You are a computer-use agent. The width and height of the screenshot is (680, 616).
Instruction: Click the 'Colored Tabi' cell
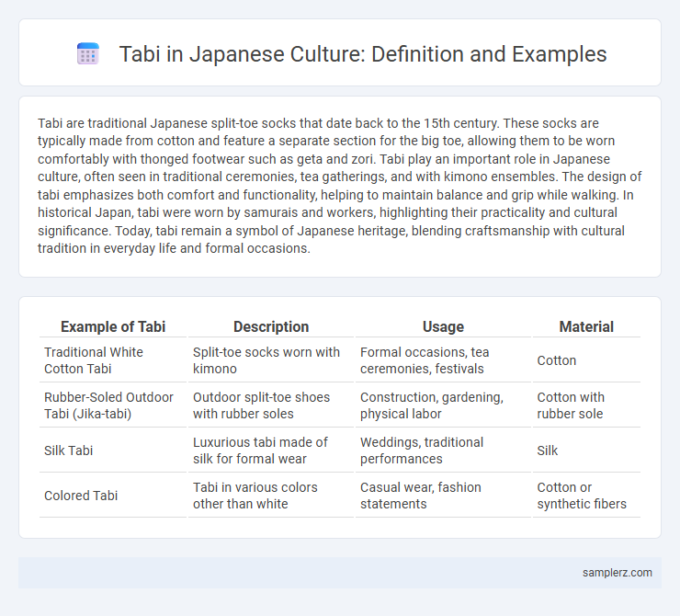(113, 496)
